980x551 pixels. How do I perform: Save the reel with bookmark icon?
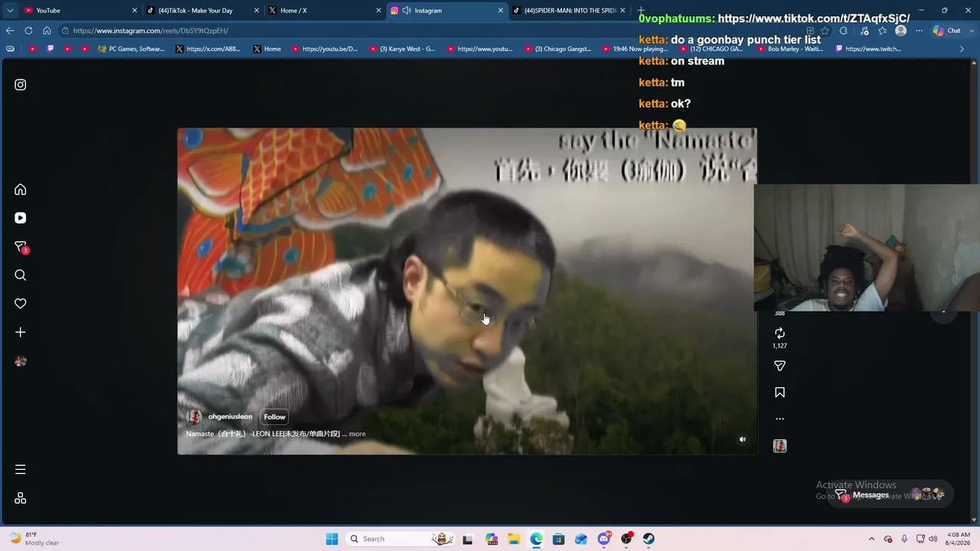[x=779, y=393]
